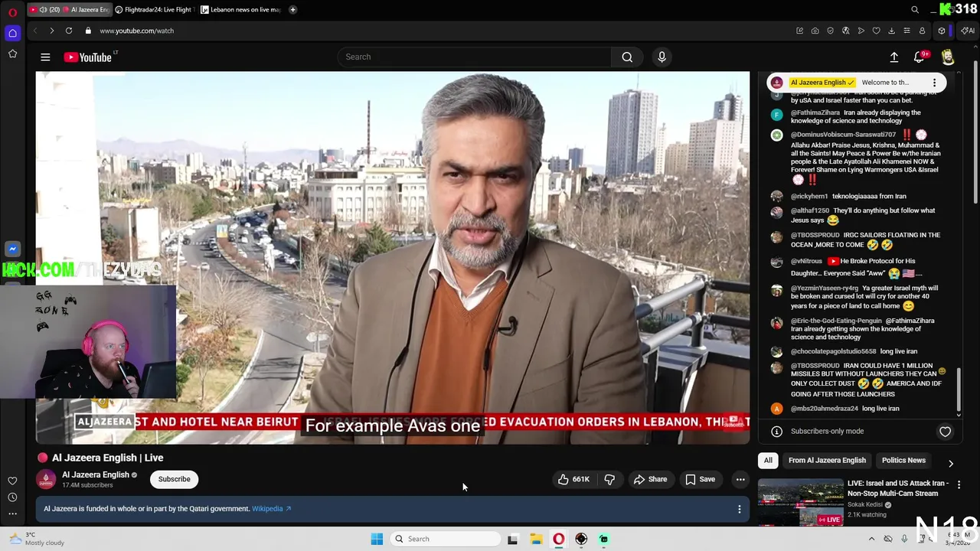980x551 pixels.
Task: Open the Opera icon in the taskbar
Action: pos(558,539)
